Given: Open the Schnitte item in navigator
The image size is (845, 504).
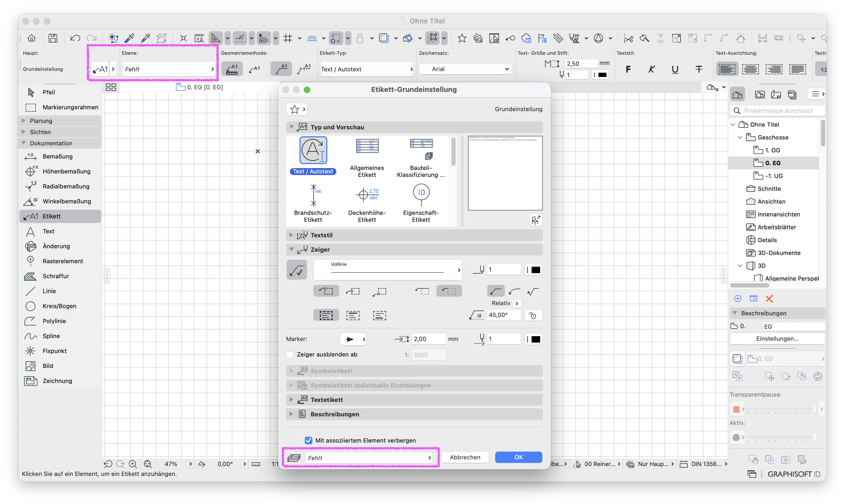Looking at the screenshot, I should point(769,188).
